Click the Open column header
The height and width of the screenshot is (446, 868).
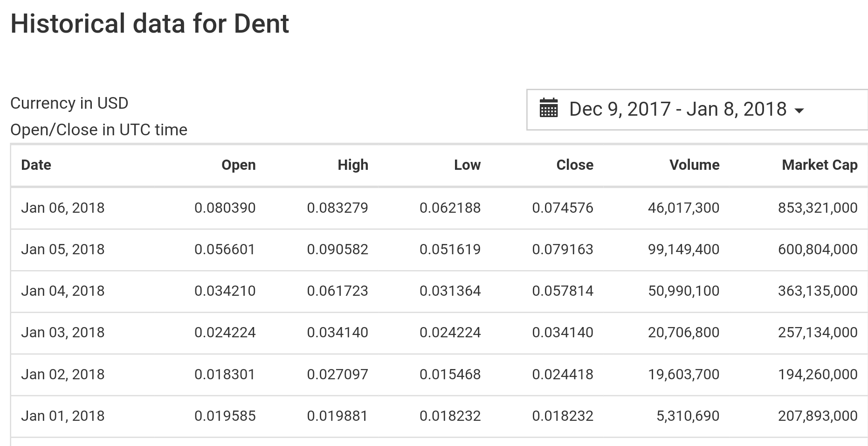coord(238,165)
